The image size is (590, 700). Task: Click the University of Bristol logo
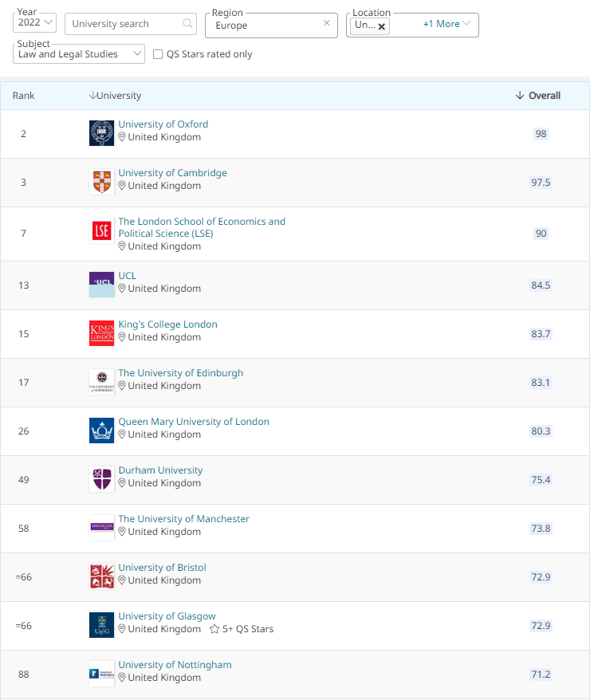[101, 576]
